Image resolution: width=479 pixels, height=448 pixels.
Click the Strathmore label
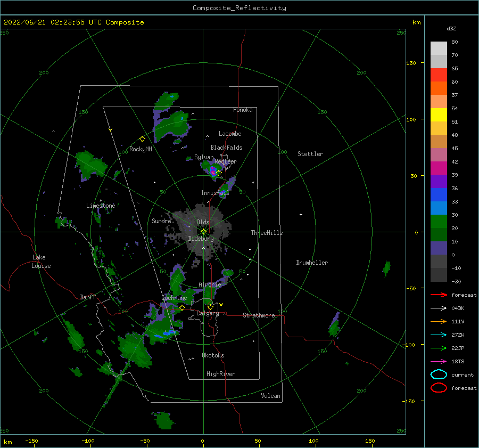coord(259,315)
